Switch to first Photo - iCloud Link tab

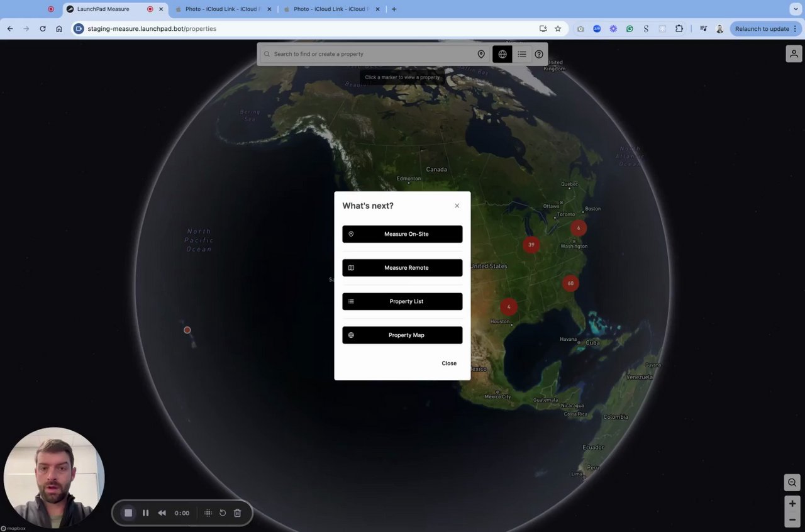(223, 9)
